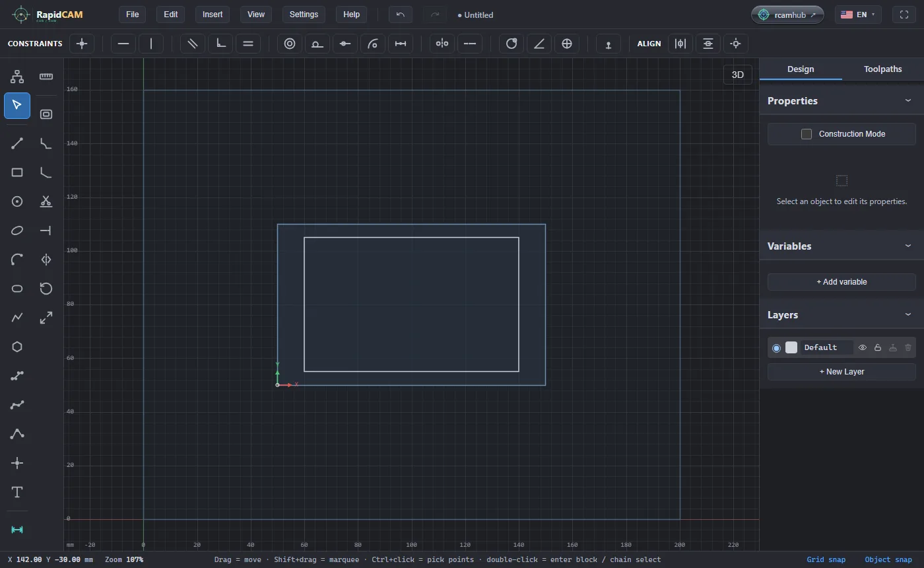Image resolution: width=924 pixels, height=568 pixels.
Task: Apply the Concentric constraint
Action: click(x=290, y=44)
